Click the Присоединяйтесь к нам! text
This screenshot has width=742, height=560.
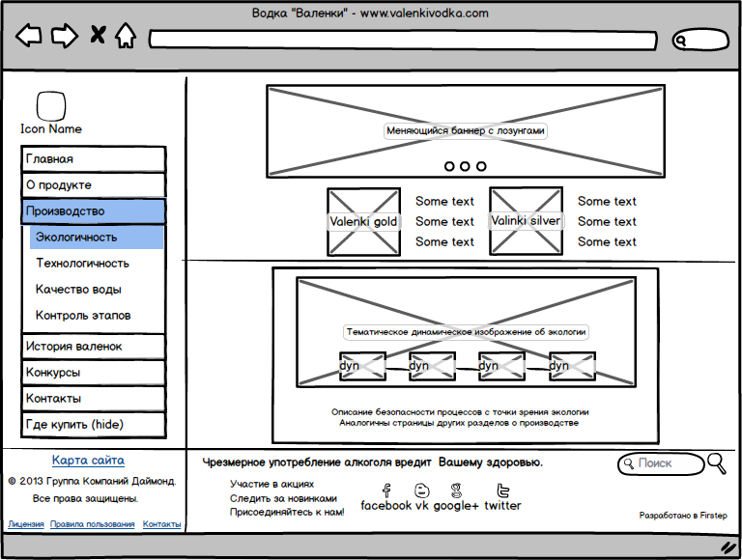[x=287, y=512]
